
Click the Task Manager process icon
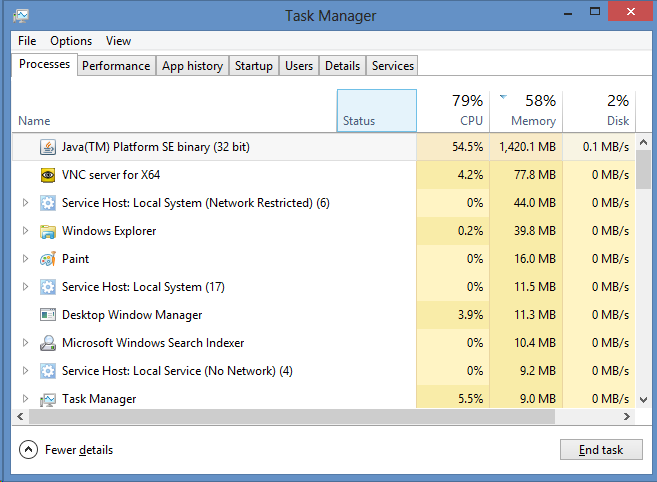pyautogui.click(x=48, y=399)
